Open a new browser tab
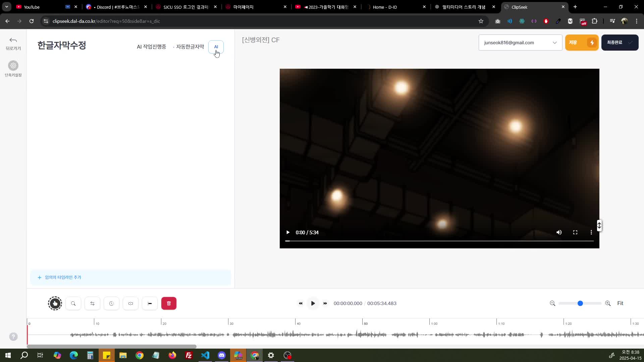Image resolution: width=644 pixels, height=362 pixels. click(575, 7)
